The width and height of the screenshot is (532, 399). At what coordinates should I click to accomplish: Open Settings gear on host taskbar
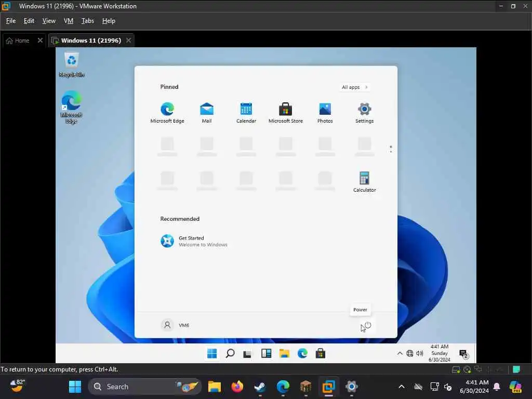click(x=352, y=387)
